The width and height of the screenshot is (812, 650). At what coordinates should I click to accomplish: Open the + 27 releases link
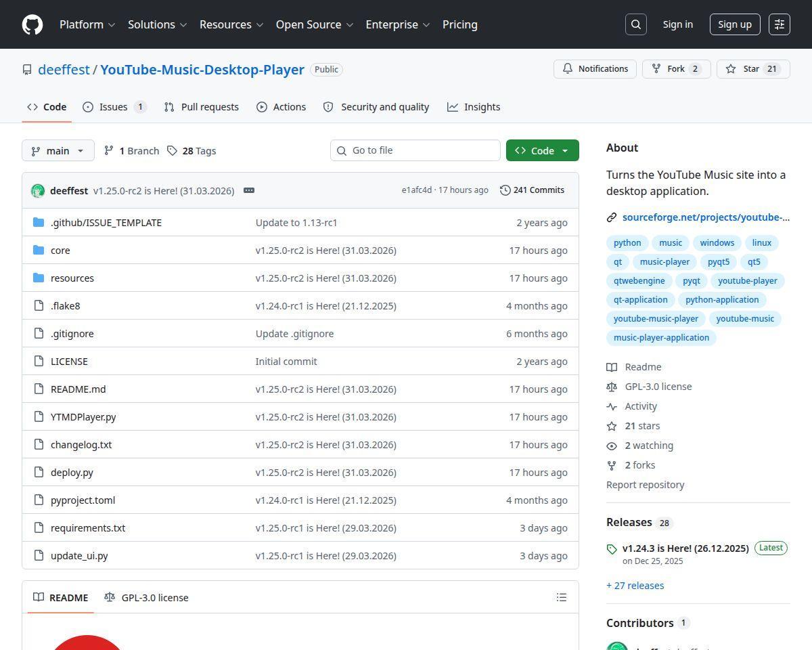(x=635, y=586)
